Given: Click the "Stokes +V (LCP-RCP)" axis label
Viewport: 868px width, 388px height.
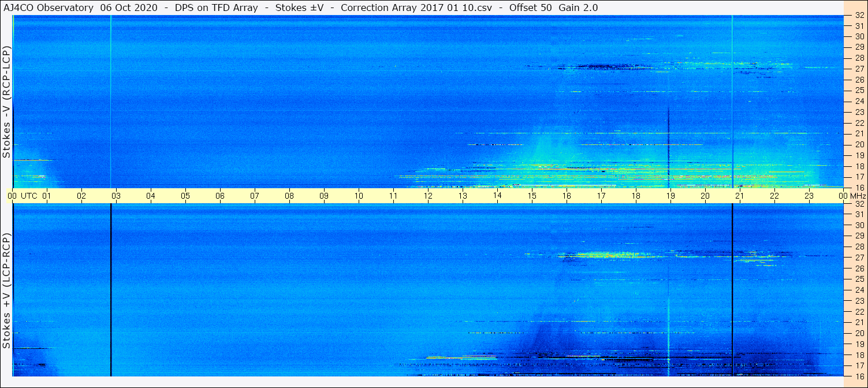Looking at the screenshot, I should 7,291.
